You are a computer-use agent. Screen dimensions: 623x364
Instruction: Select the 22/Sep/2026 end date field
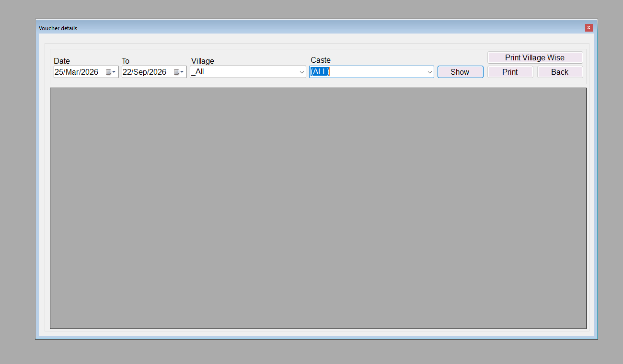tap(154, 72)
